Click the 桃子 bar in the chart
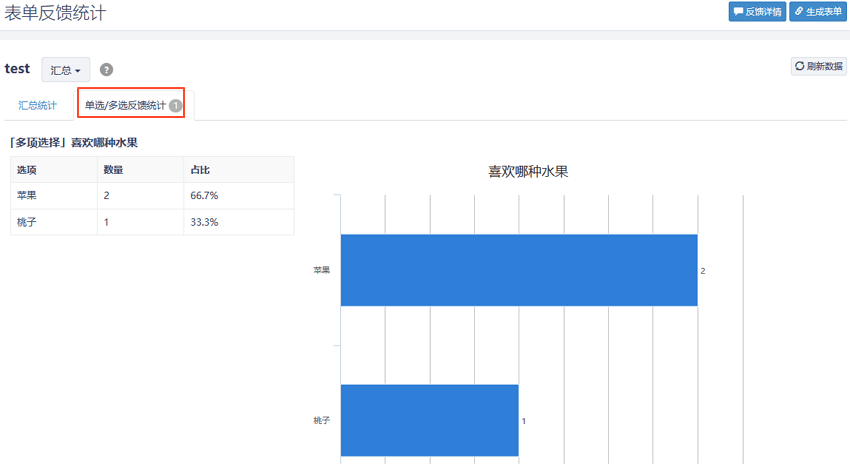This screenshot has width=850, height=464. [x=429, y=420]
